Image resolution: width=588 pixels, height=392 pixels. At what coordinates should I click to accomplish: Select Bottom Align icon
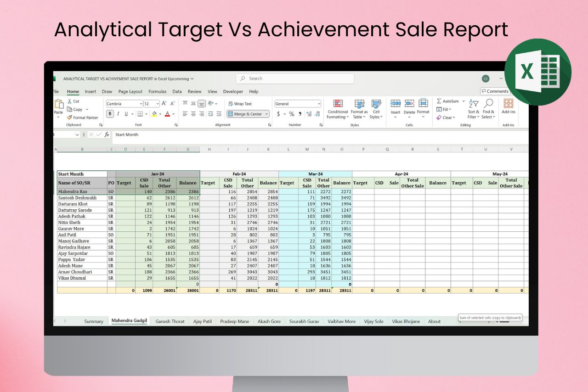(202, 104)
